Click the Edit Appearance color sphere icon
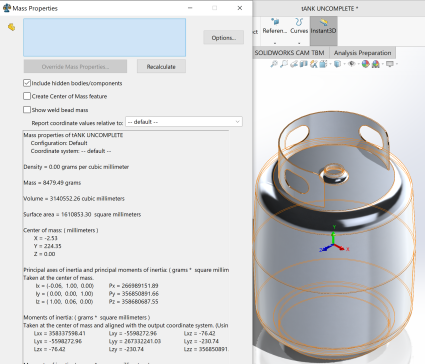The image size is (425, 364). 366,64
